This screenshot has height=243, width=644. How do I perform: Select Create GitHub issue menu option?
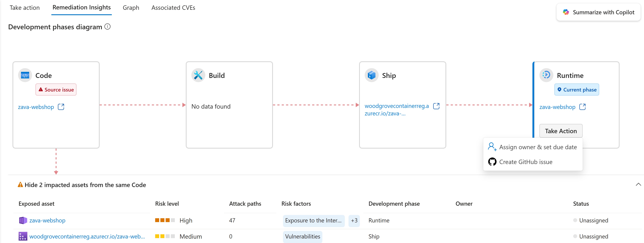526,162
